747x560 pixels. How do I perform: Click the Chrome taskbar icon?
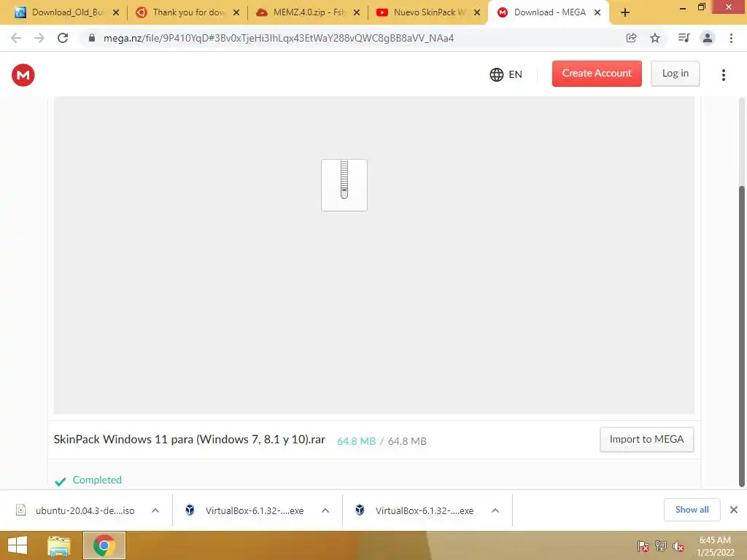pyautogui.click(x=104, y=545)
